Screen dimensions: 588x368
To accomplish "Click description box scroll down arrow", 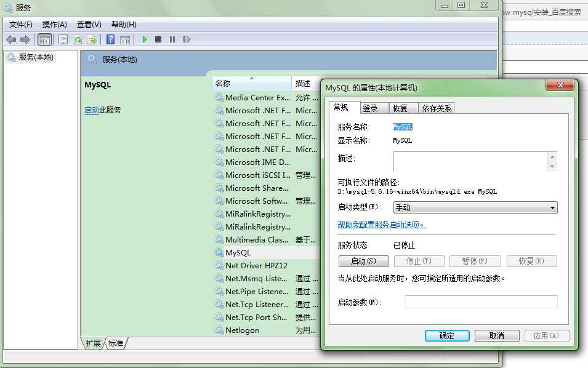I will (552, 166).
